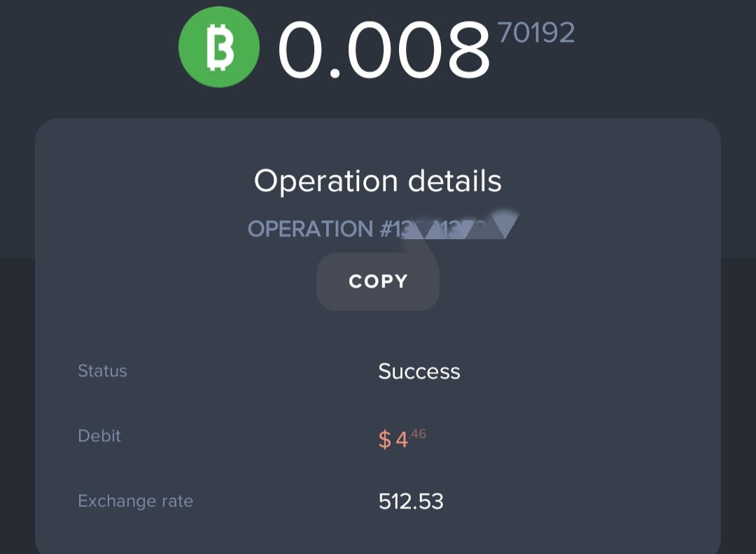Click the COPY button
Image resolution: width=756 pixels, height=554 pixels.
pos(378,281)
